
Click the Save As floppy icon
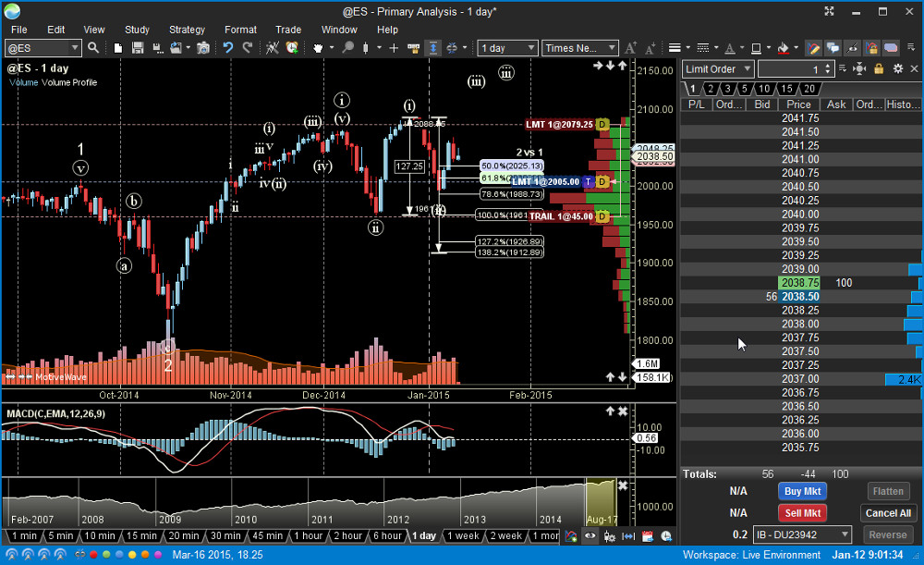tap(157, 48)
